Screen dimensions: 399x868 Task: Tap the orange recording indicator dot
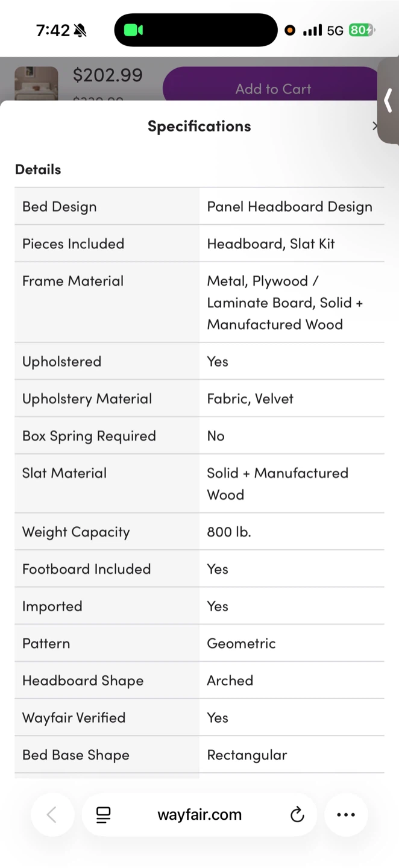click(290, 30)
